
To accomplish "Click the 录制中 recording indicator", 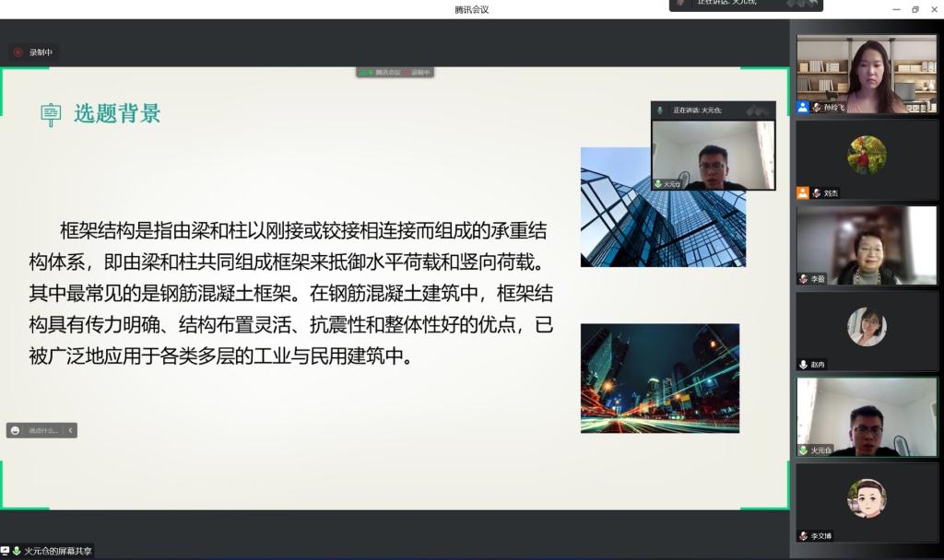I will click(41, 52).
